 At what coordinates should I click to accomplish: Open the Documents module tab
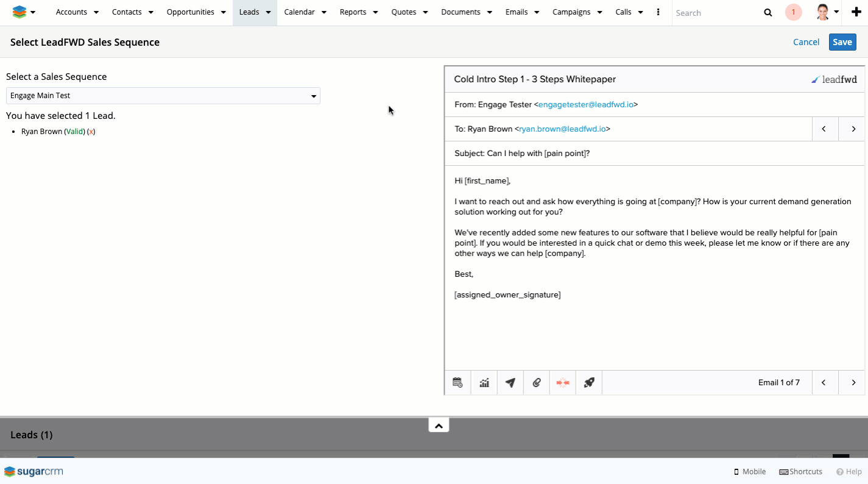pos(461,12)
